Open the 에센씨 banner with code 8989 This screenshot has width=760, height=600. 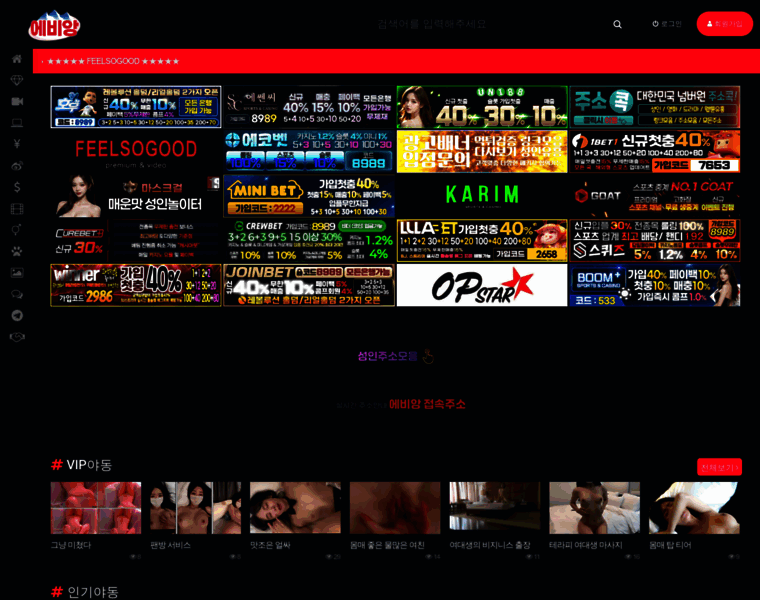click(x=309, y=107)
